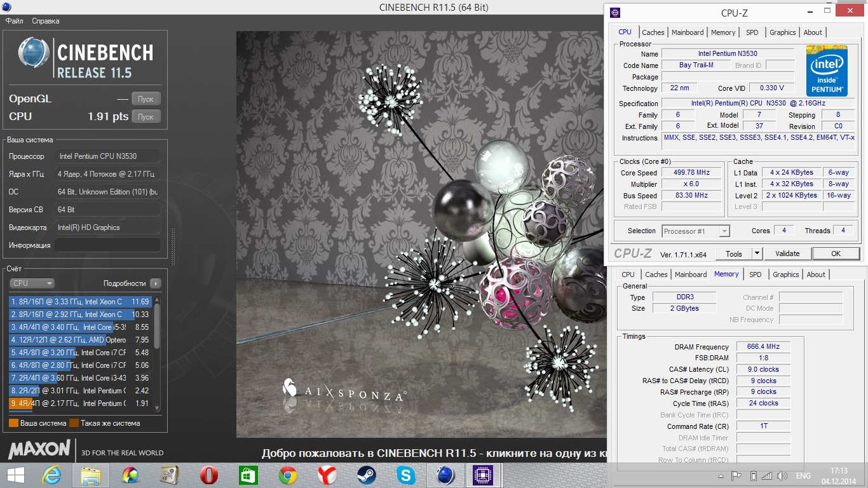Select SPD tab in lower CPU-Z window
Image resolution: width=868 pixels, height=488 pixels.
tap(755, 274)
